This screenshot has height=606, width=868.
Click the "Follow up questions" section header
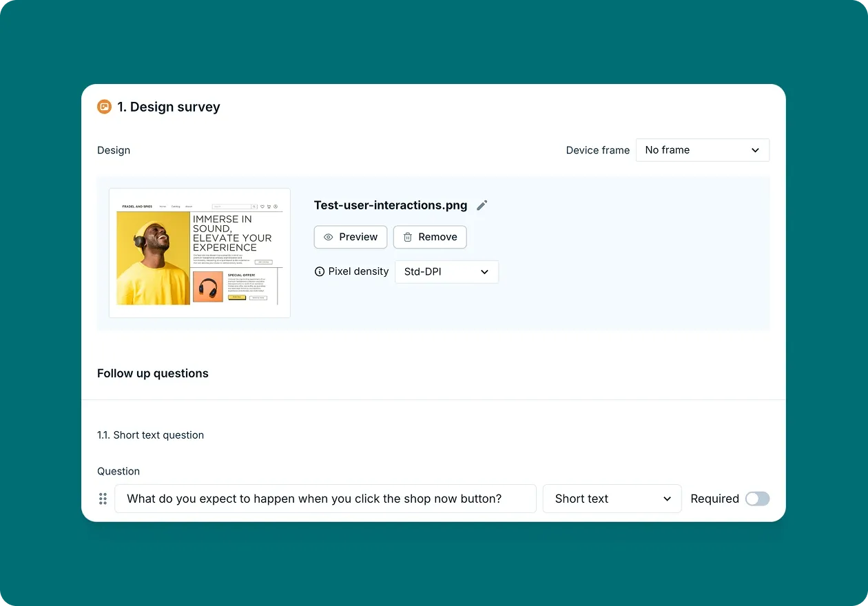click(x=152, y=373)
